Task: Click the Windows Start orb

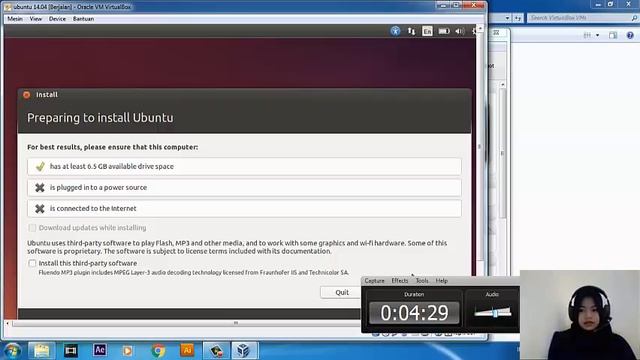Action: pyautogui.click(x=13, y=351)
